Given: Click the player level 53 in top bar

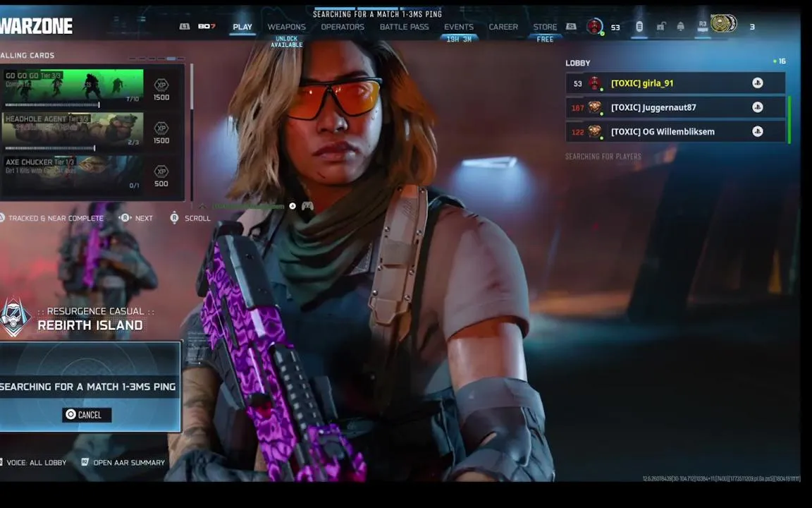Looking at the screenshot, I should (x=615, y=28).
